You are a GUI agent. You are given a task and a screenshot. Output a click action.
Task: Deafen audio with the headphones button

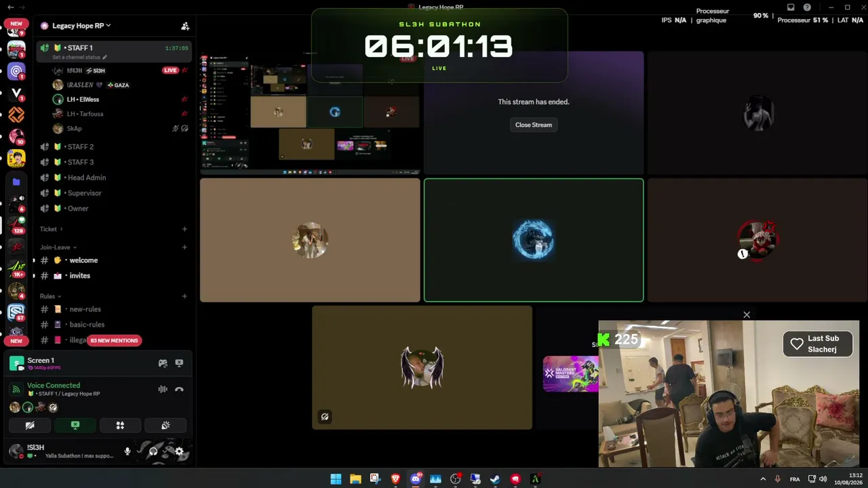coord(153,451)
